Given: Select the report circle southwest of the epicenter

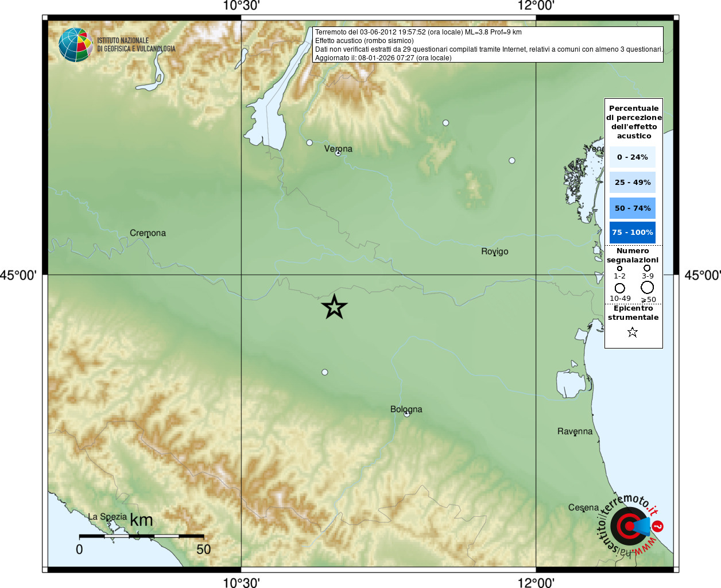Looking at the screenshot, I should point(325,372).
